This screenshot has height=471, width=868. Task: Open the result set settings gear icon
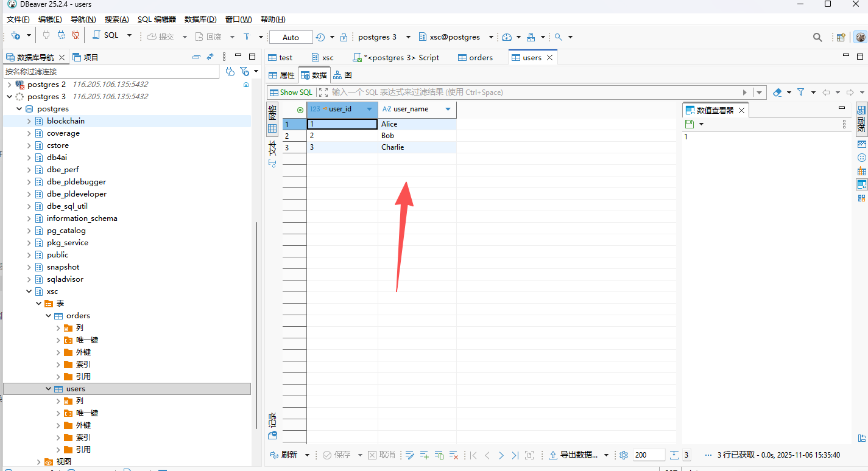tap(623, 455)
